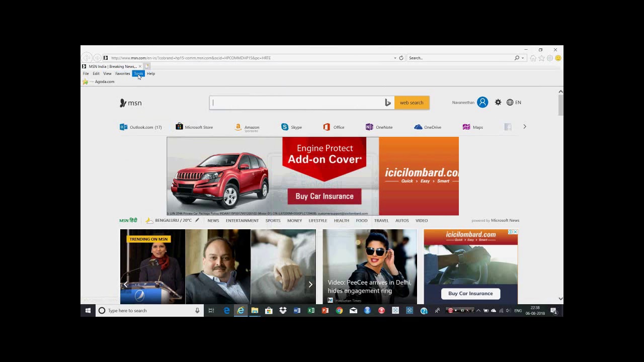Edit the Bengaluru weather location pencil
Screen dimensions: 644x362
point(197,220)
